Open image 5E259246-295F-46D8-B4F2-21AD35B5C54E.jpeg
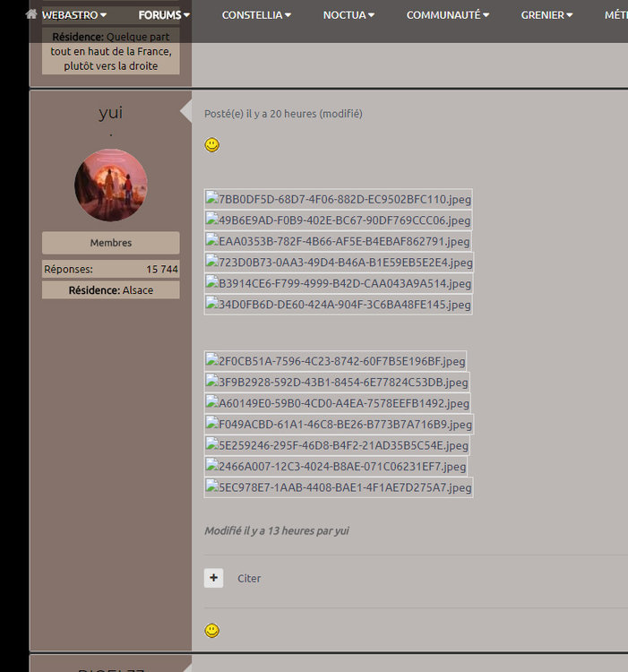 click(x=337, y=445)
